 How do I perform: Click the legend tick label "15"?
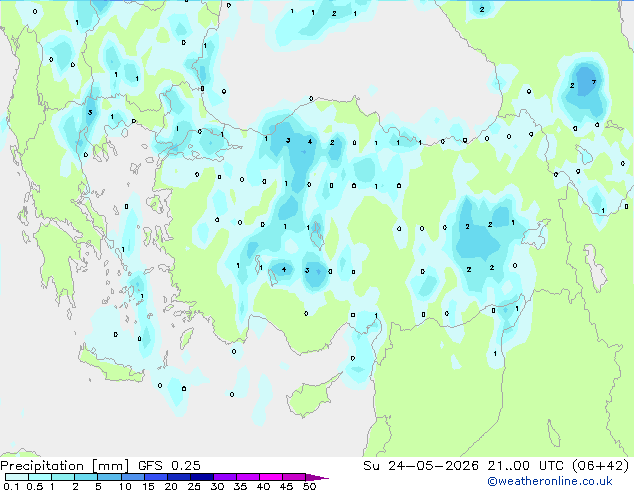pos(148,486)
